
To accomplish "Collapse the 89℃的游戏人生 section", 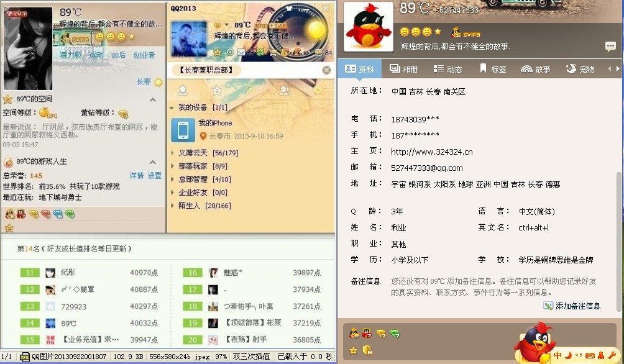I will click(153, 162).
